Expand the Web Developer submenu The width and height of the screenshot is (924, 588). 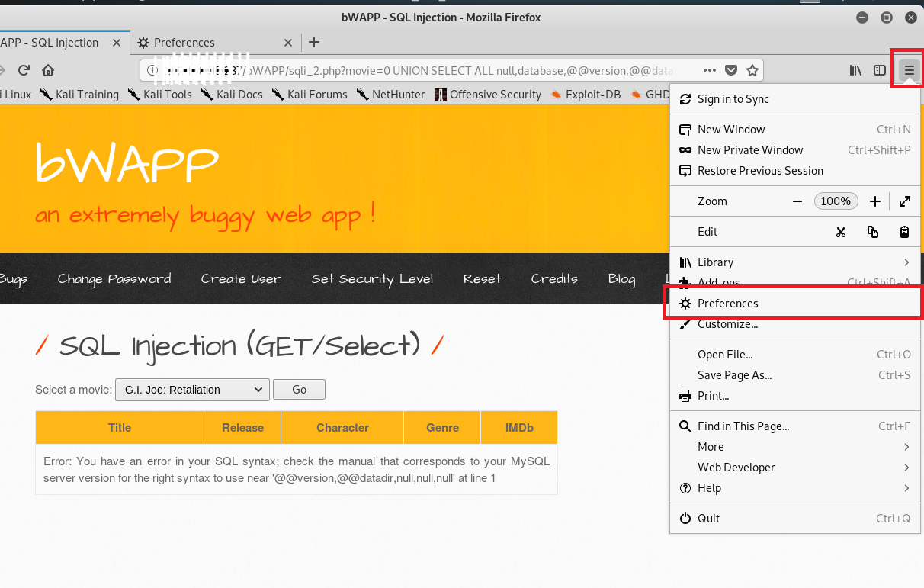795,468
